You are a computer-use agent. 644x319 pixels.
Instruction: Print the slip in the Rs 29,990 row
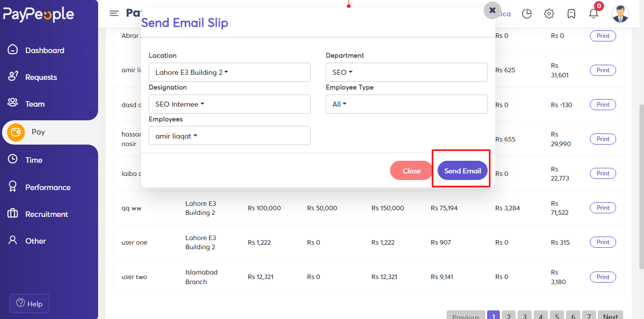click(603, 139)
